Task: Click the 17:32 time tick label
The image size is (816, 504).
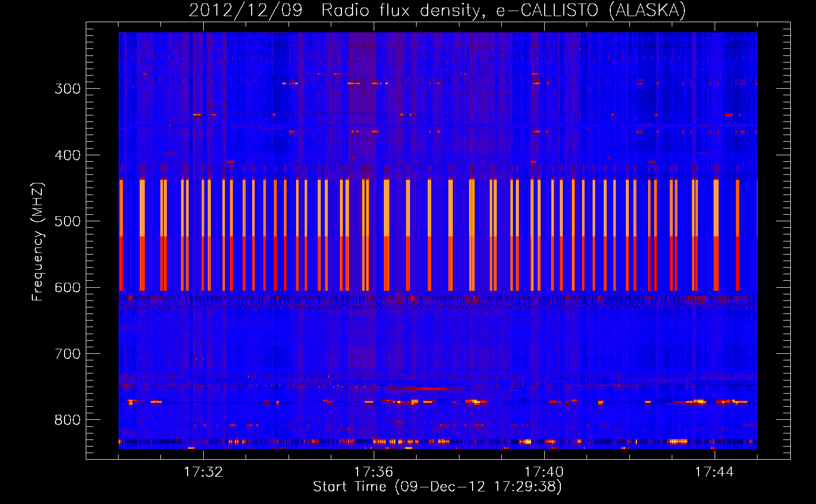Action: pyautogui.click(x=203, y=472)
